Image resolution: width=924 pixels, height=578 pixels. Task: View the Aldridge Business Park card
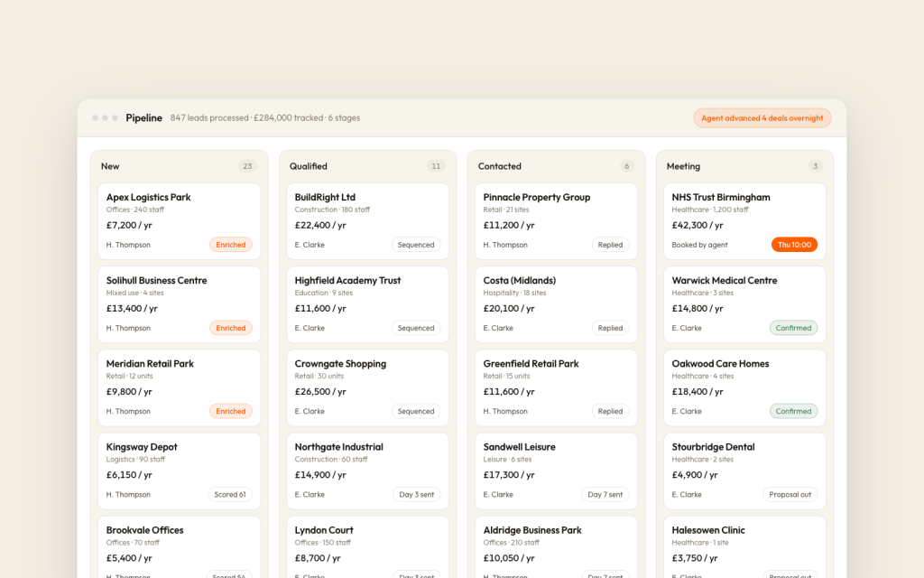pyautogui.click(x=556, y=547)
